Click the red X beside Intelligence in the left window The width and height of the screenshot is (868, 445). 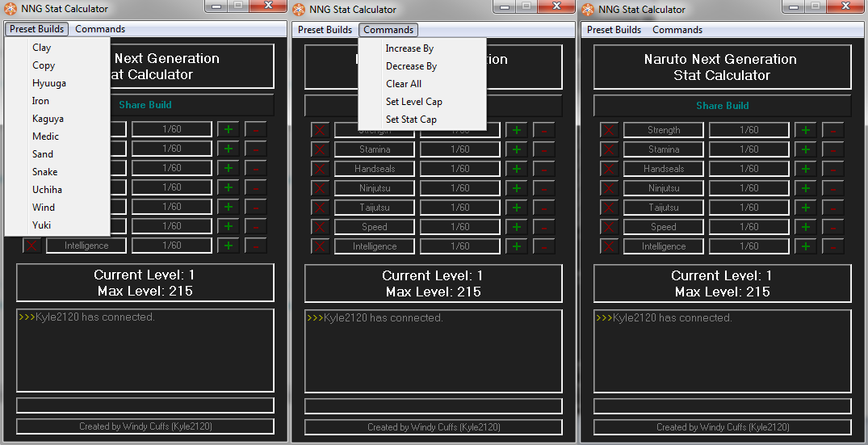pyautogui.click(x=31, y=246)
